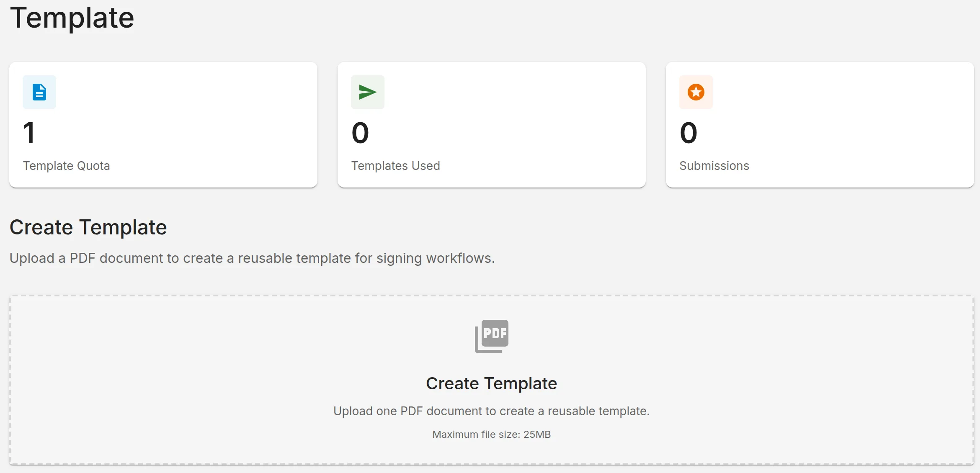Click the 'Upload a PDF document to create a reusable template' description
980x473 pixels.
(252, 258)
